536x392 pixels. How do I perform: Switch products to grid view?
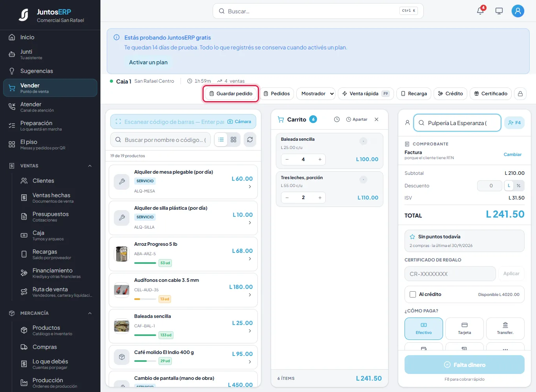[x=233, y=140]
